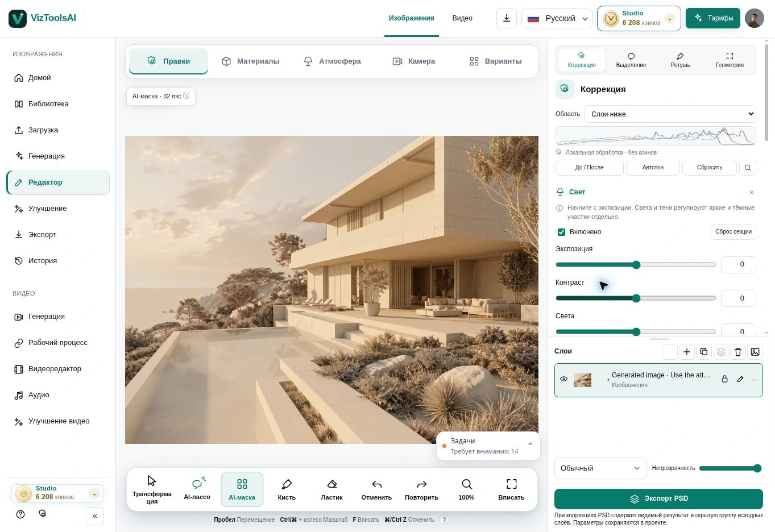775x532 pixels.
Task: Expand the Studio coins dropdown in header
Action: [669, 19]
